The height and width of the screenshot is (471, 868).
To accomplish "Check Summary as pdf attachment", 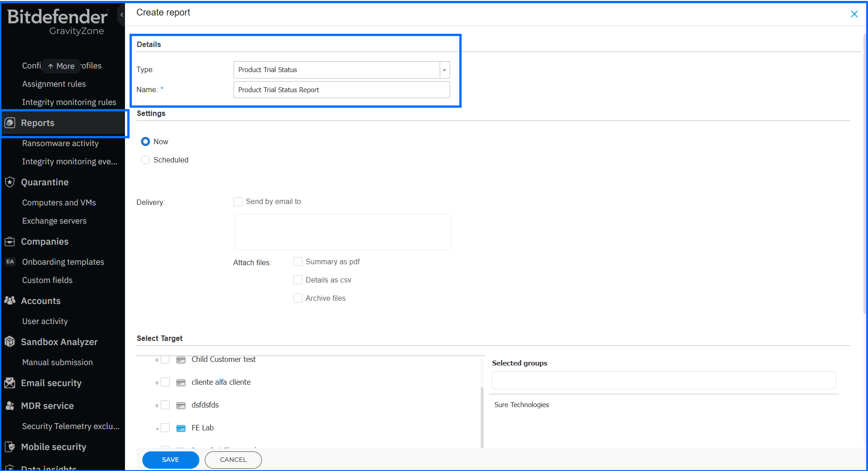I will coord(298,262).
